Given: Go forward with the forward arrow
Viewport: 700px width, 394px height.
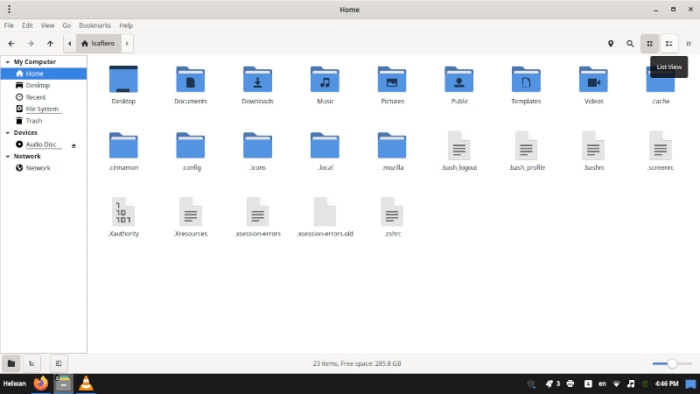Looking at the screenshot, I should pyautogui.click(x=30, y=43).
